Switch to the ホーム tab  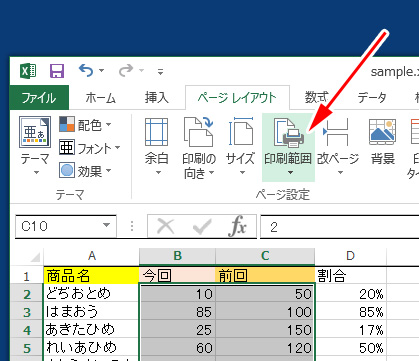coord(100,98)
